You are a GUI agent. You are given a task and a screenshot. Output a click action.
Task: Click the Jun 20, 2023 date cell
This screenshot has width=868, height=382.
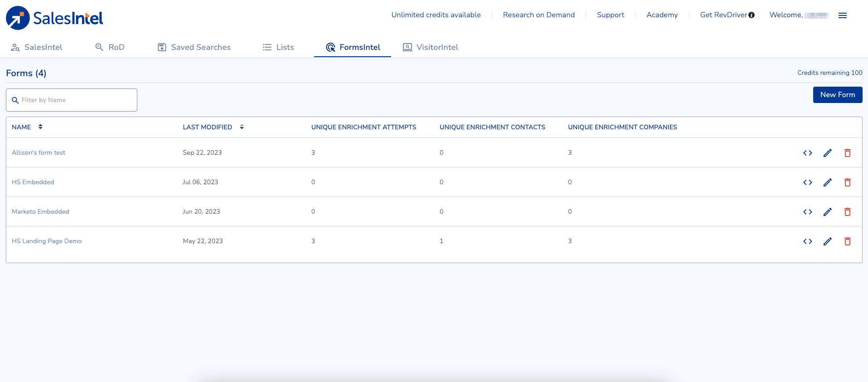click(x=201, y=212)
